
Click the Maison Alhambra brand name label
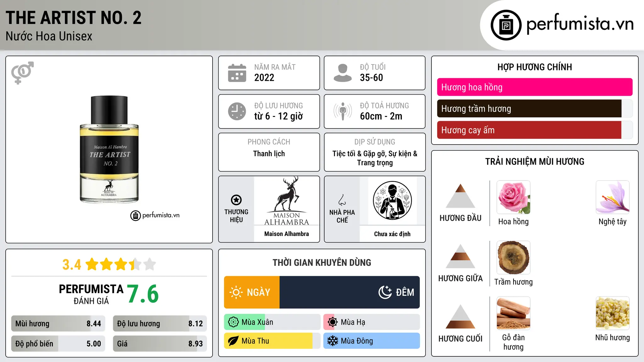[287, 234]
